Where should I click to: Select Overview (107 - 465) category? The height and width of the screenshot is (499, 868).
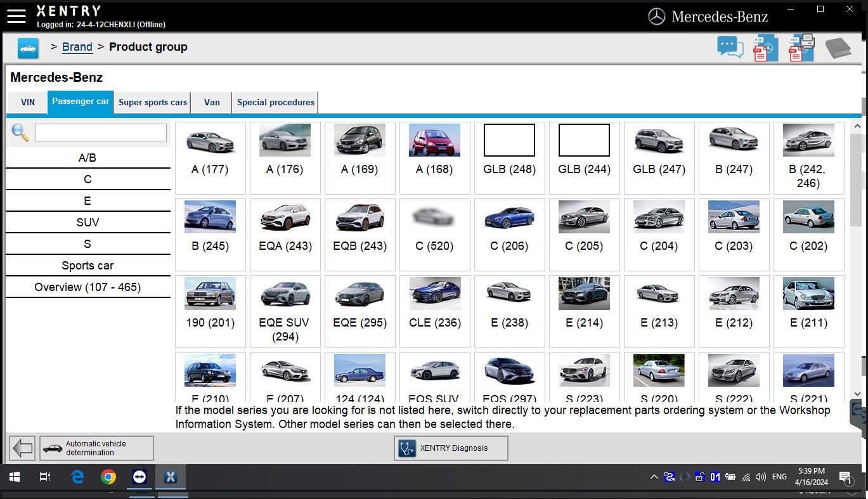coord(87,287)
